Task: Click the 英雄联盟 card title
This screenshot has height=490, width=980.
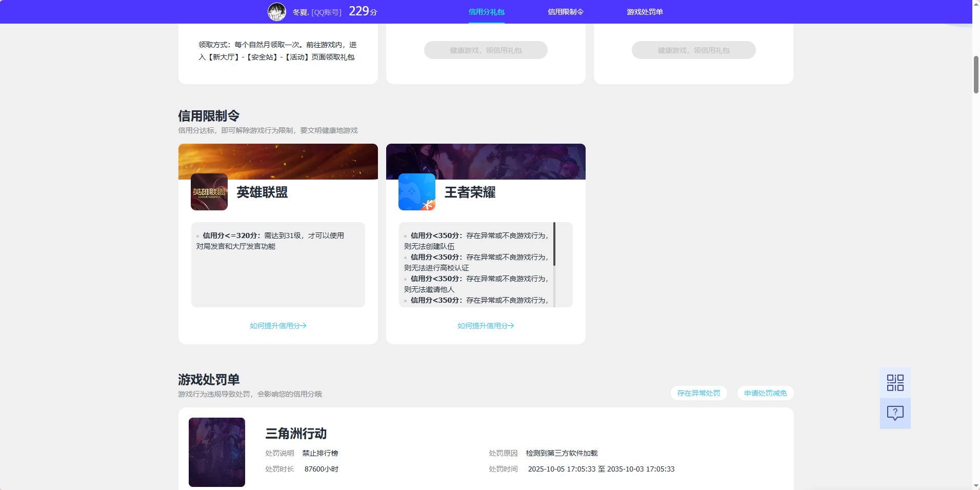Action: [x=262, y=192]
